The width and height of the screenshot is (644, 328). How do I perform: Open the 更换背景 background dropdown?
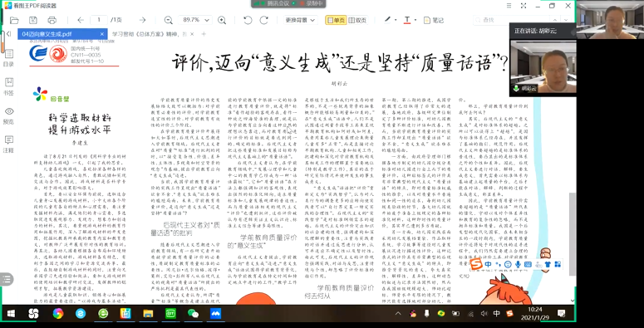pyautogui.click(x=301, y=20)
